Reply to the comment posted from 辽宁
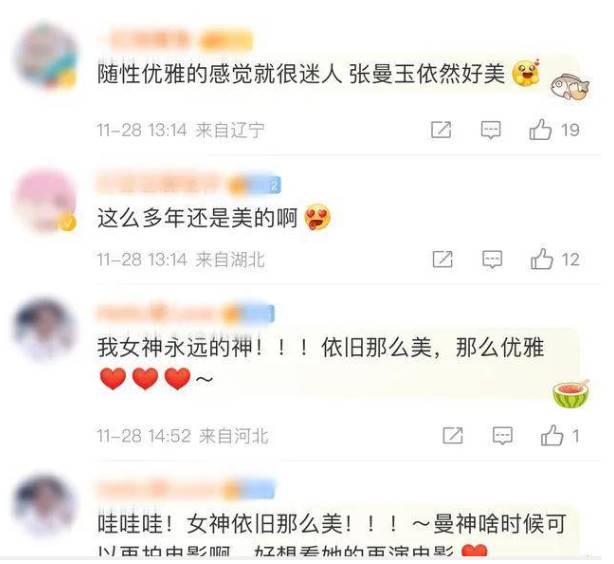614x564 pixels. click(491, 130)
